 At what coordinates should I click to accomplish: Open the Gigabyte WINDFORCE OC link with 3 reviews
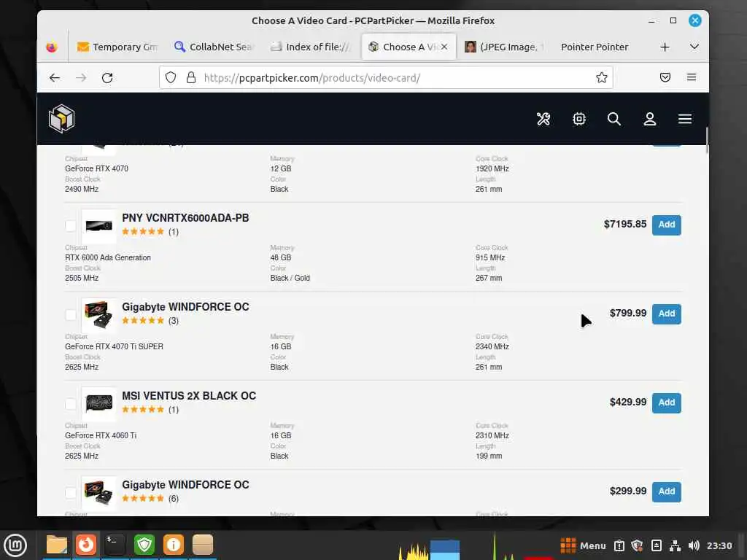point(185,307)
